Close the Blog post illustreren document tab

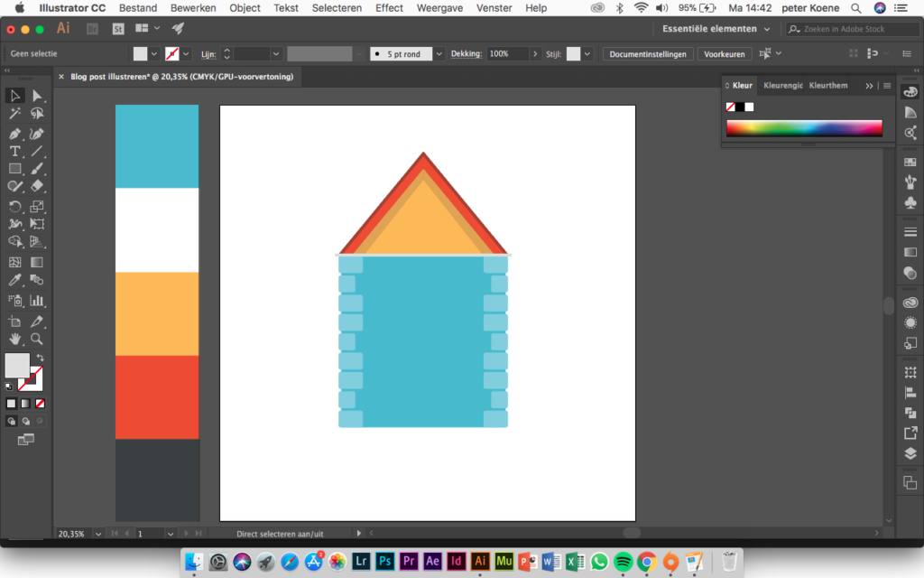click(61, 77)
